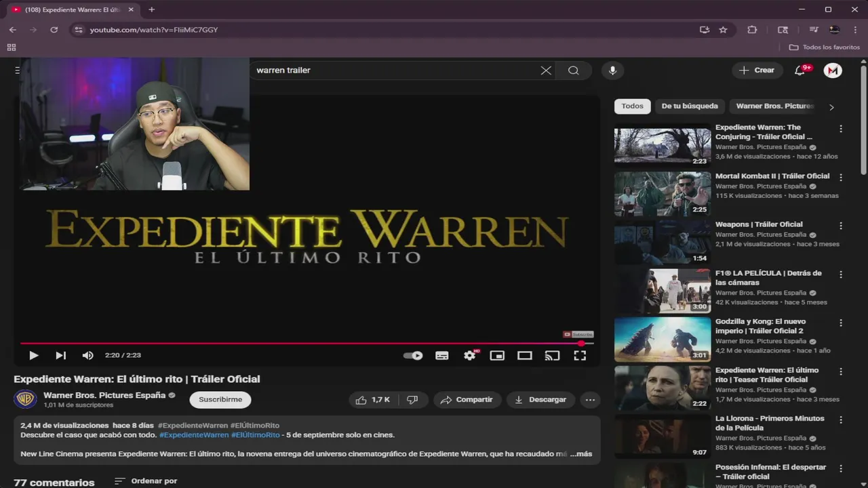Click Descargar download button
Screen dimensions: 868x488
click(x=540, y=400)
